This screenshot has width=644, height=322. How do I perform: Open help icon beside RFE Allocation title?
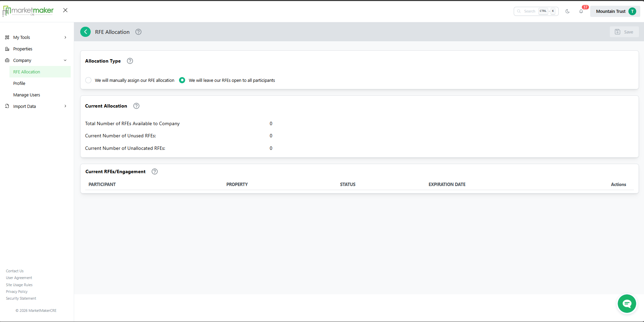pos(138,32)
